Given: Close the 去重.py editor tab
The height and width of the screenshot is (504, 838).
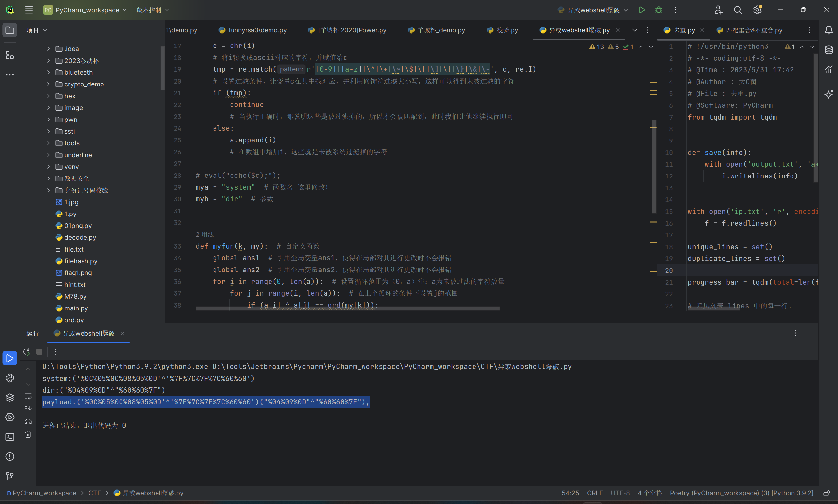Looking at the screenshot, I should coord(702,30).
